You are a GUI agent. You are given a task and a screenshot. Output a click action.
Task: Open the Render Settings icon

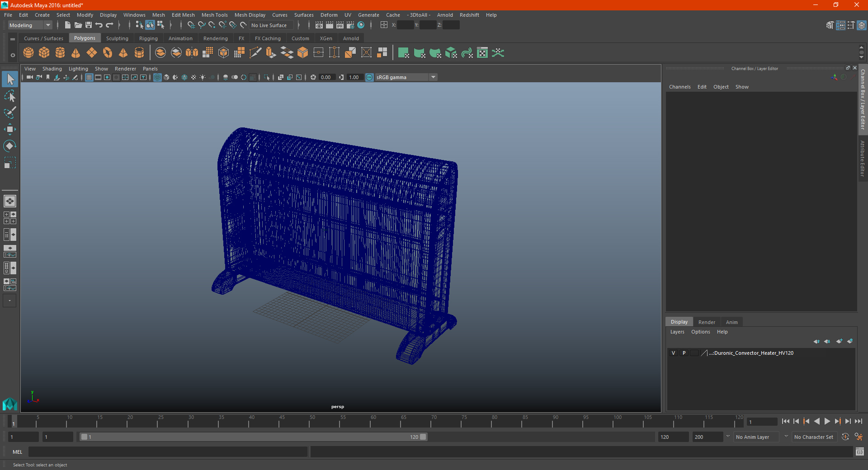350,25
